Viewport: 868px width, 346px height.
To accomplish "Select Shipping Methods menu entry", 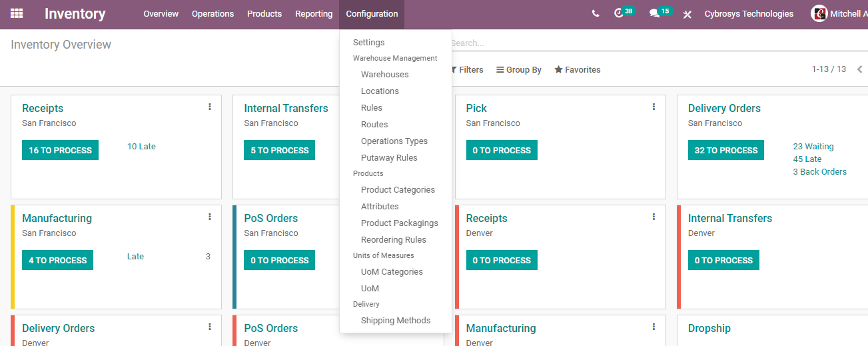I will coord(396,320).
